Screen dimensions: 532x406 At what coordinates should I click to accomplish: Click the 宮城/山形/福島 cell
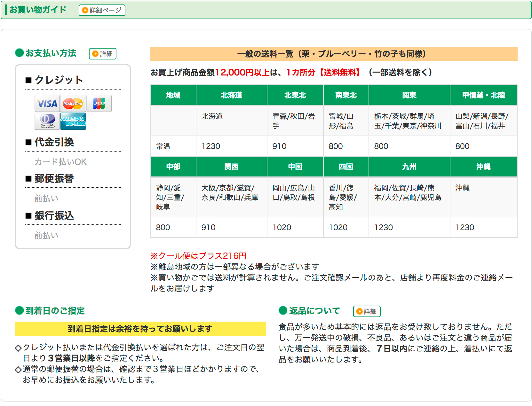tap(346, 121)
